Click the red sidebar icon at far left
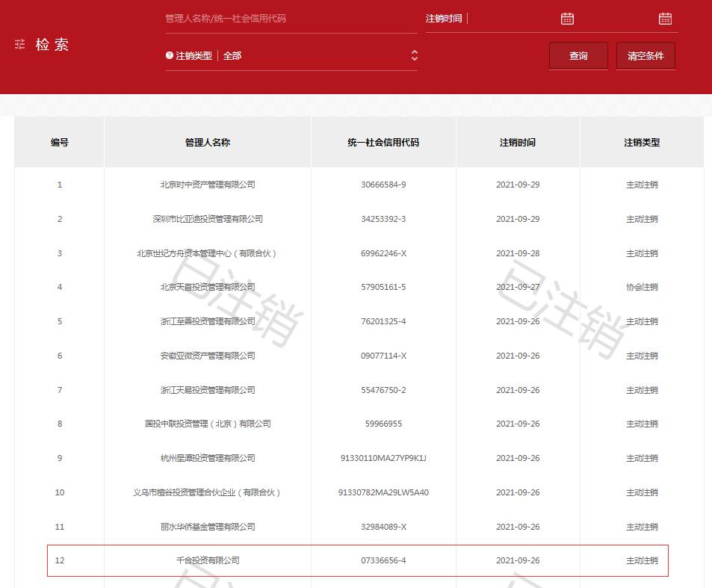 (x=19, y=45)
